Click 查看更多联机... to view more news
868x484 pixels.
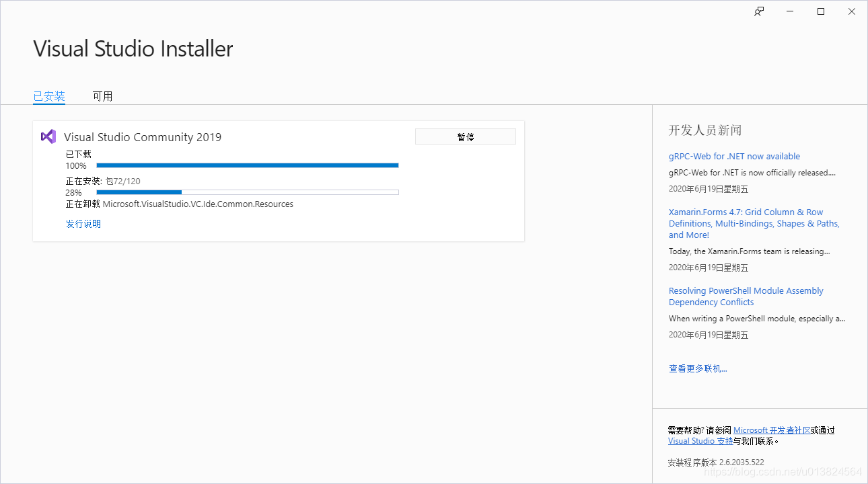tap(698, 368)
